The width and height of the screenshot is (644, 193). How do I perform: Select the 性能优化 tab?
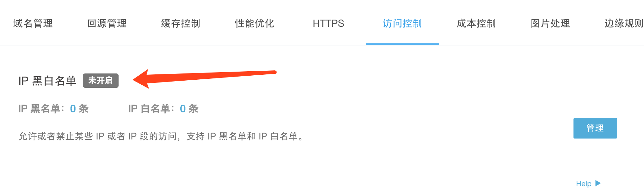click(x=255, y=23)
